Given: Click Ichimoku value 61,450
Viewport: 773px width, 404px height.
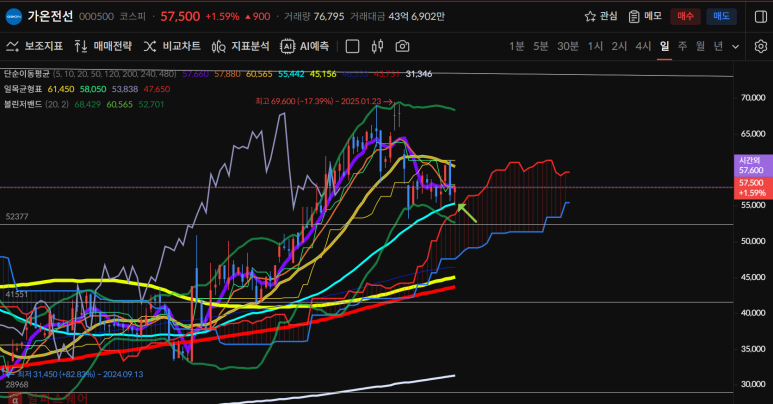Looking at the screenshot, I should (61, 89).
